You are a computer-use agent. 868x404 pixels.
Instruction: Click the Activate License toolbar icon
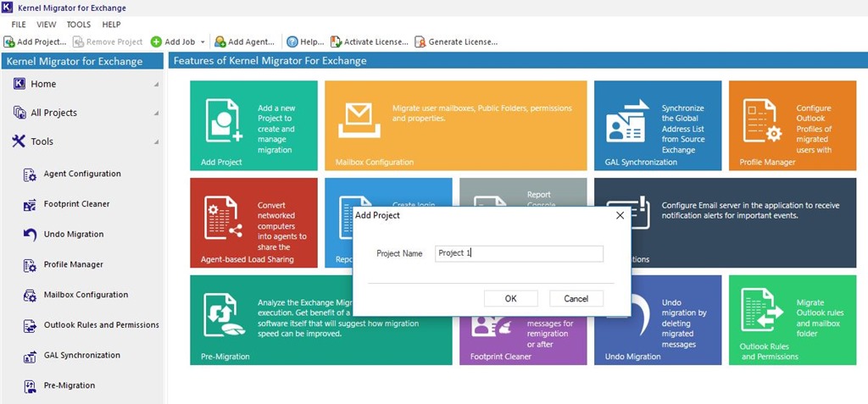click(x=336, y=42)
